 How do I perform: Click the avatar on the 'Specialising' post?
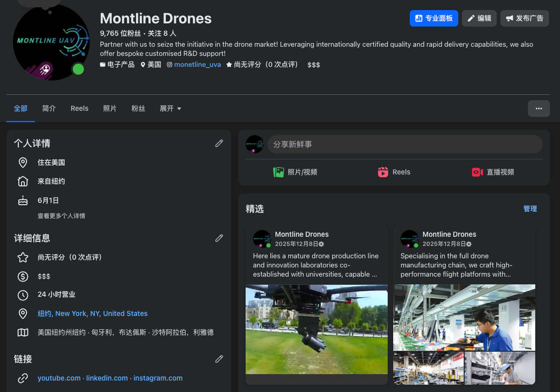(410, 239)
